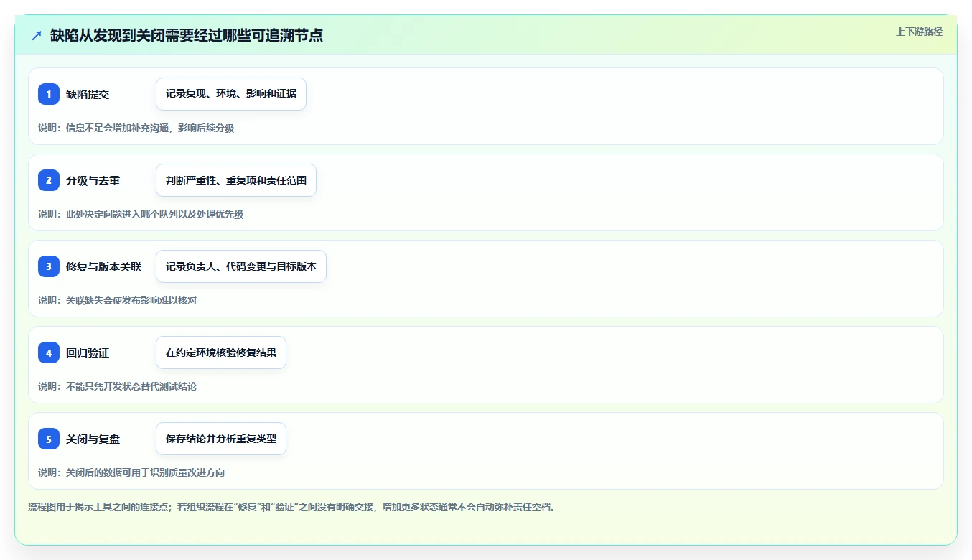Open the 在约定环境核验修复结果 chip
This screenshot has width=972, height=560.
point(221,353)
